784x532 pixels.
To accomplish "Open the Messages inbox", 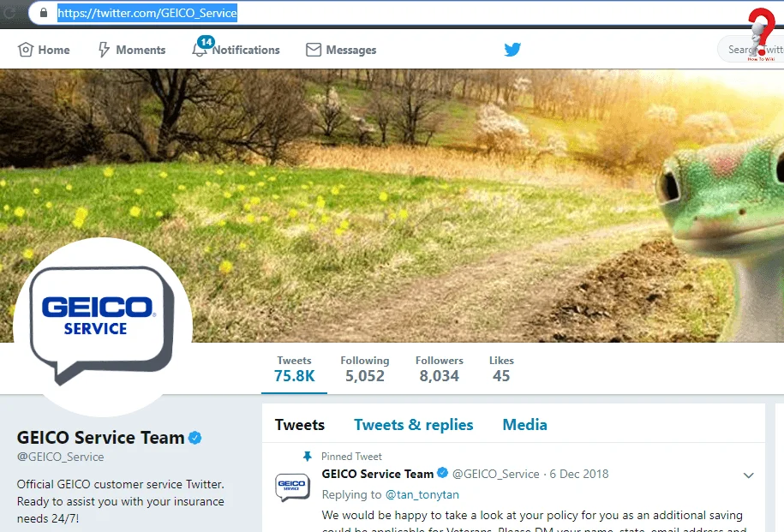I will [341, 50].
